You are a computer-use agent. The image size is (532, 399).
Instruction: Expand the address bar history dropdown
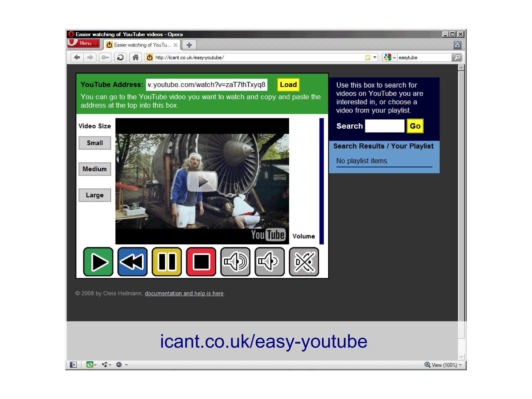pos(375,57)
